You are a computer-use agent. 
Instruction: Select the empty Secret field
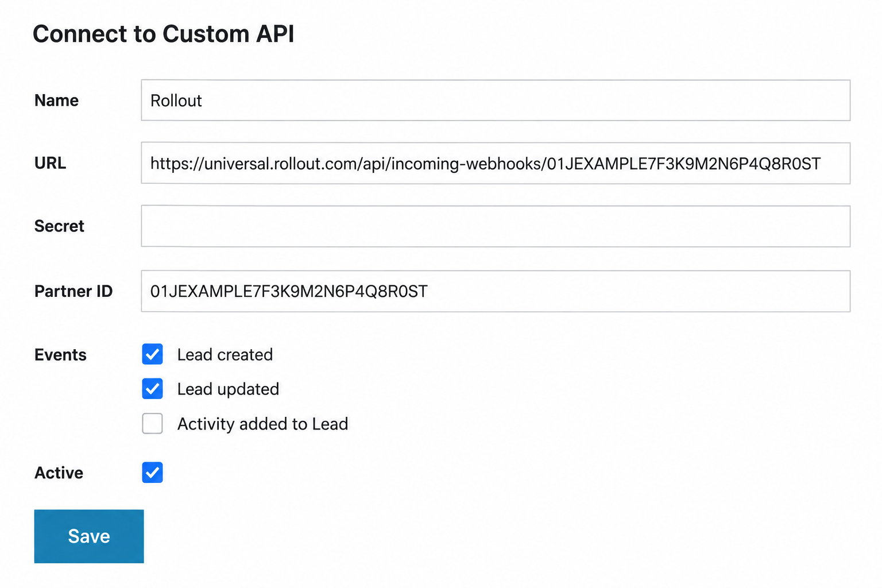click(x=496, y=226)
